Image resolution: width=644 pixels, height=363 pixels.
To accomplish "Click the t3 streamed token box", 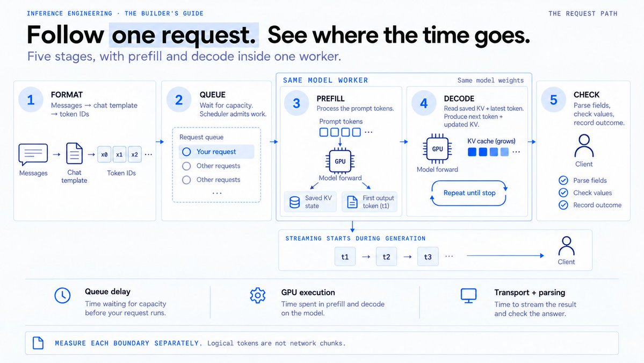I will coord(428,257).
